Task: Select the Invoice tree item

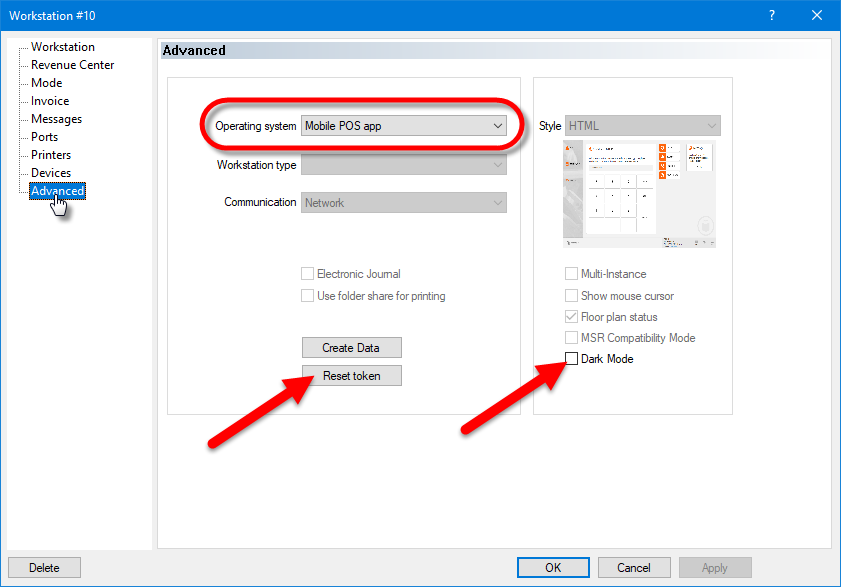Action: (50, 101)
